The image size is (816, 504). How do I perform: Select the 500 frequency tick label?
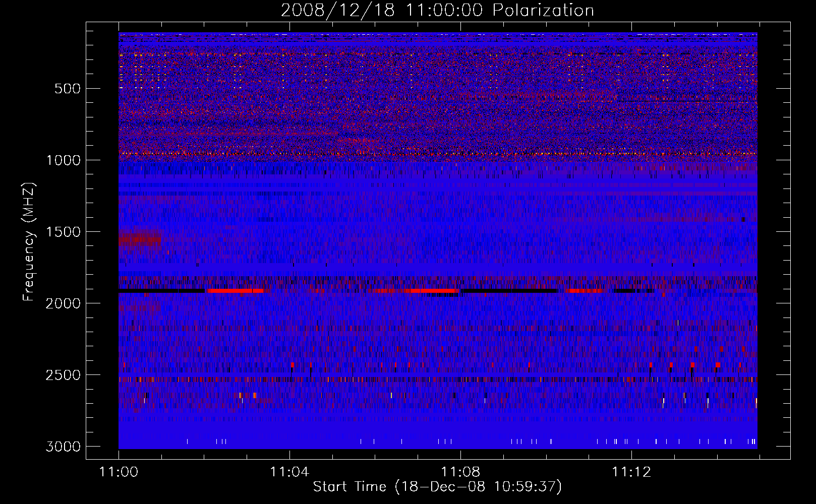68,89
